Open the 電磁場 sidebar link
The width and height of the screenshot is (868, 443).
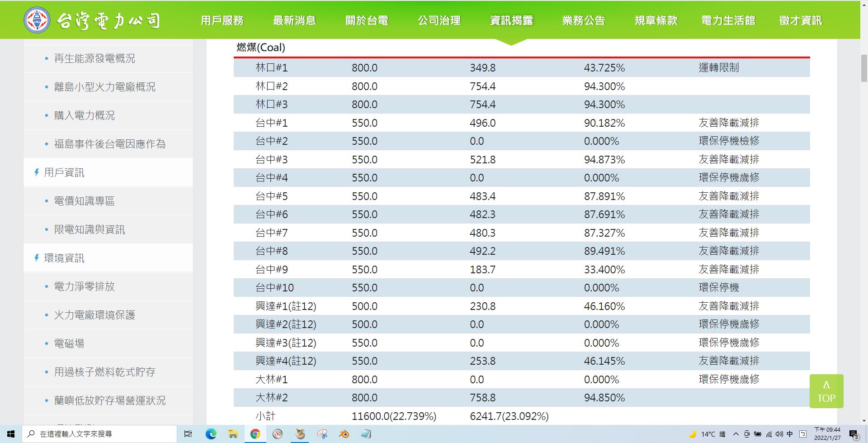pos(69,343)
